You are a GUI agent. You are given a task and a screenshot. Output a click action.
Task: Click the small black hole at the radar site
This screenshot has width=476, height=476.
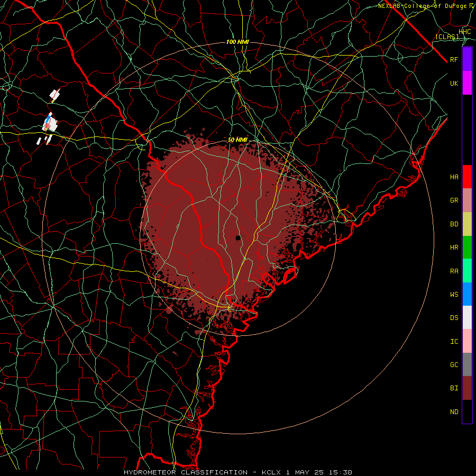pos(238,237)
